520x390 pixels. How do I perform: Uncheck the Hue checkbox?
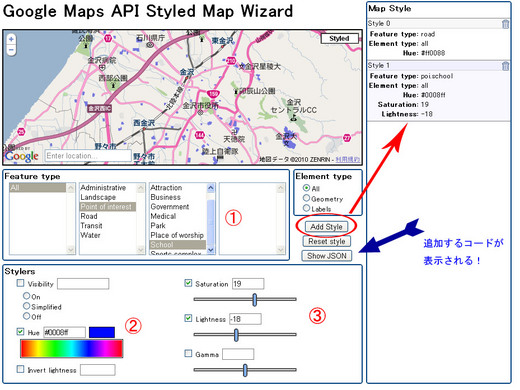20,332
